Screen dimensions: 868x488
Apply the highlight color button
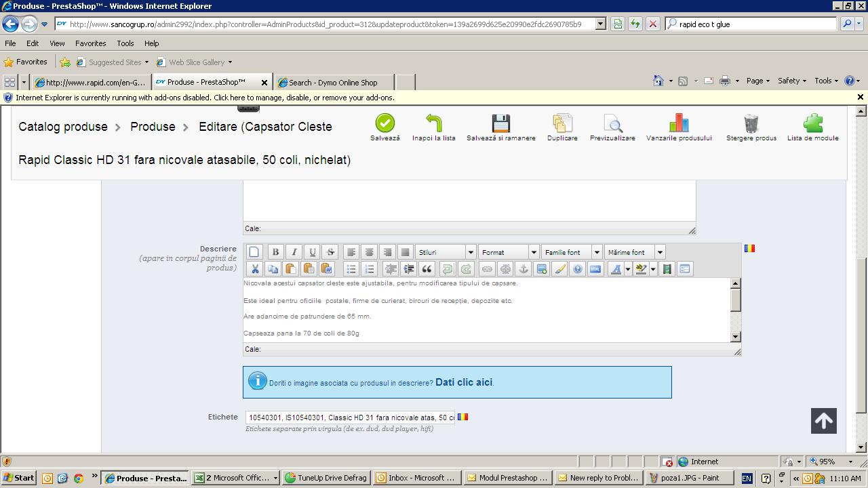pos(641,269)
